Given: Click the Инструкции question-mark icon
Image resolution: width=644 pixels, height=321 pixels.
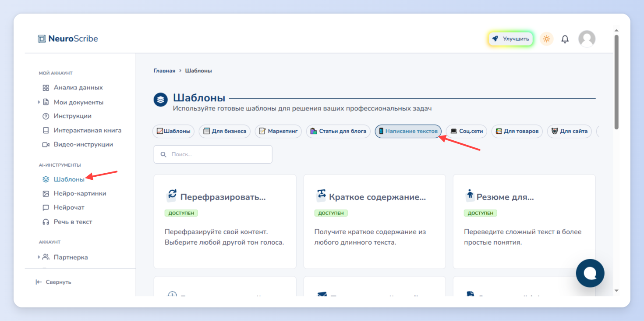Looking at the screenshot, I should (46, 116).
